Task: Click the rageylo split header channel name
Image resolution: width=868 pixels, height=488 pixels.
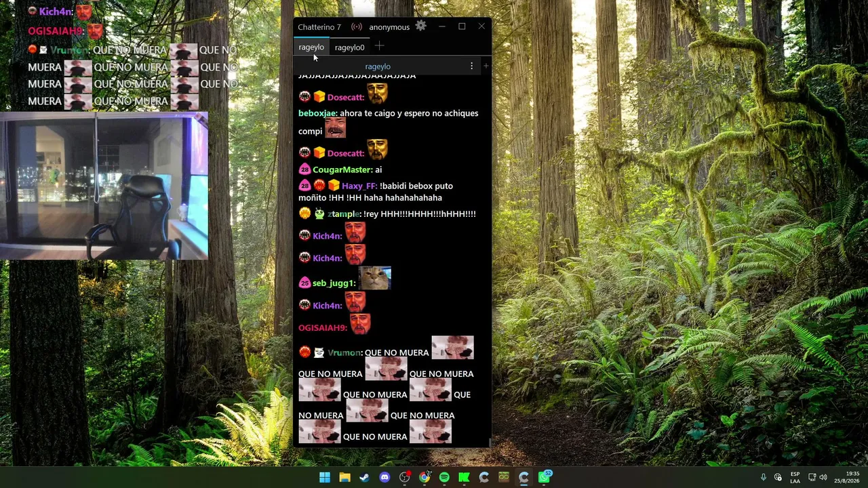Action: pyautogui.click(x=378, y=66)
